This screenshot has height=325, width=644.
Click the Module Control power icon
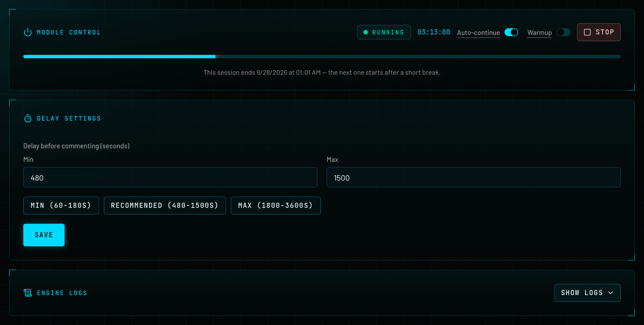pos(28,32)
